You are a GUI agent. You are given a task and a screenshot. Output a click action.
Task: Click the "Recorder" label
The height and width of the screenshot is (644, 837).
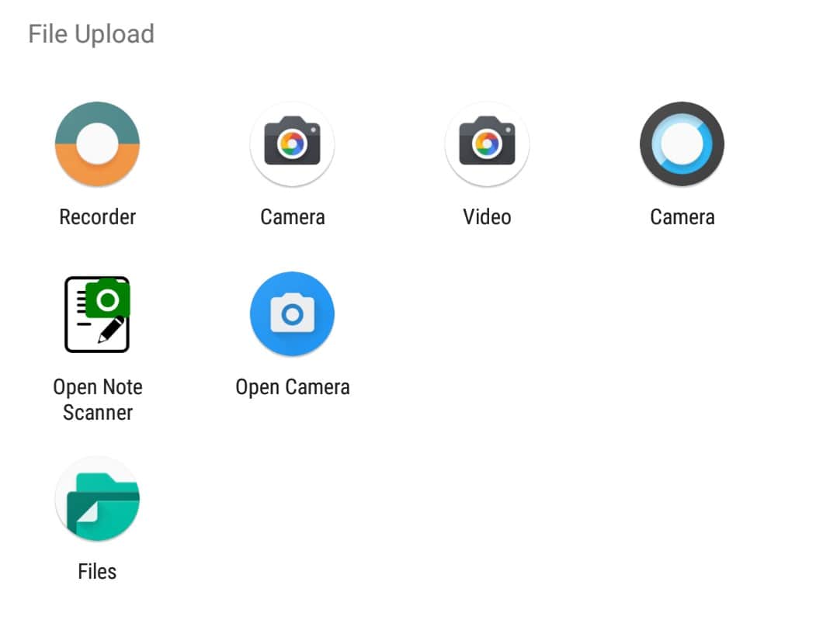(x=97, y=217)
